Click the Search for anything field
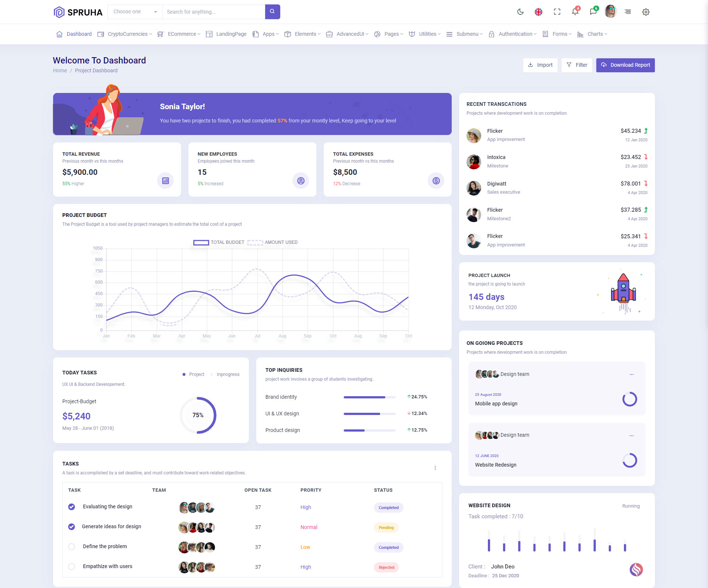 tap(213, 12)
